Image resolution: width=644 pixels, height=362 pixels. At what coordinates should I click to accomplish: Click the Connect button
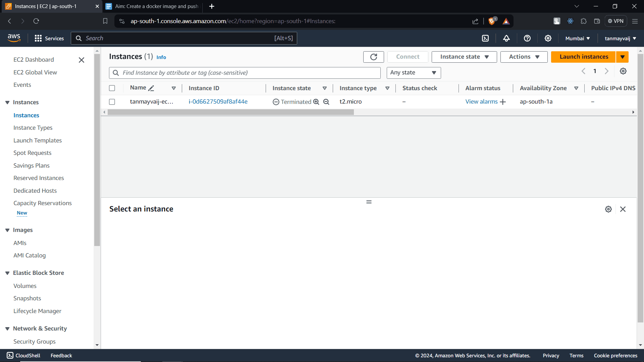[408, 57]
